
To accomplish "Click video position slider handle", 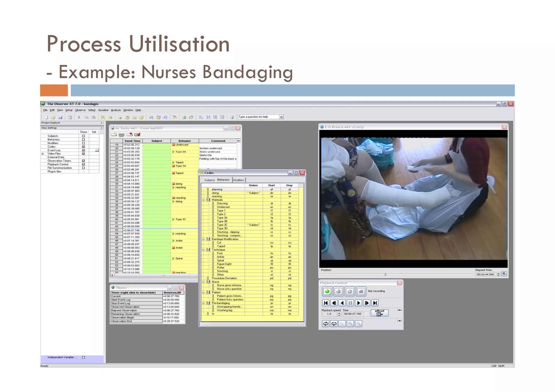I will [x=385, y=274].
